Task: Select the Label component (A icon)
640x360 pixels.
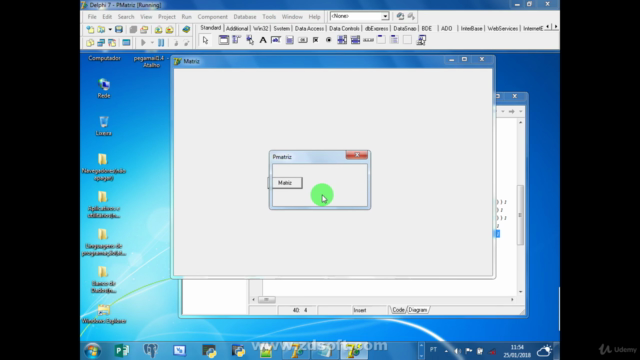Action: pos(263,40)
